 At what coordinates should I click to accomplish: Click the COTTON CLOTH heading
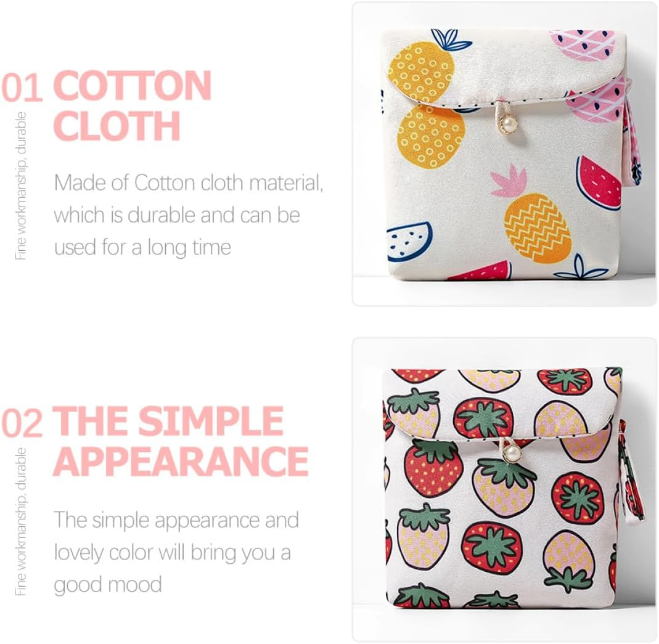pyautogui.click(x=133, y=105)
